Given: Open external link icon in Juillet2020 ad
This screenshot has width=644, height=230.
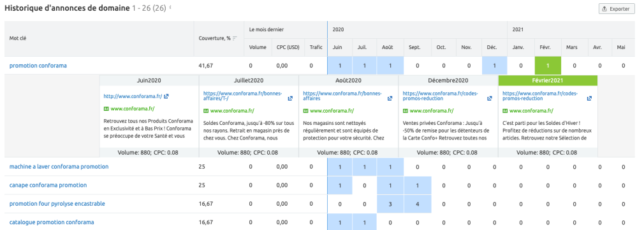Looking at the screenshot, I should point(290,99).
